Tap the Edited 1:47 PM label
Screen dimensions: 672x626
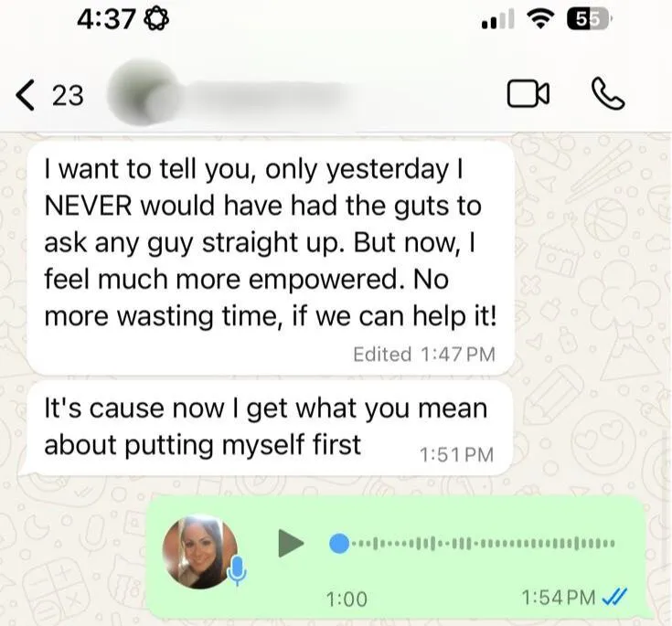click(424, 355)
